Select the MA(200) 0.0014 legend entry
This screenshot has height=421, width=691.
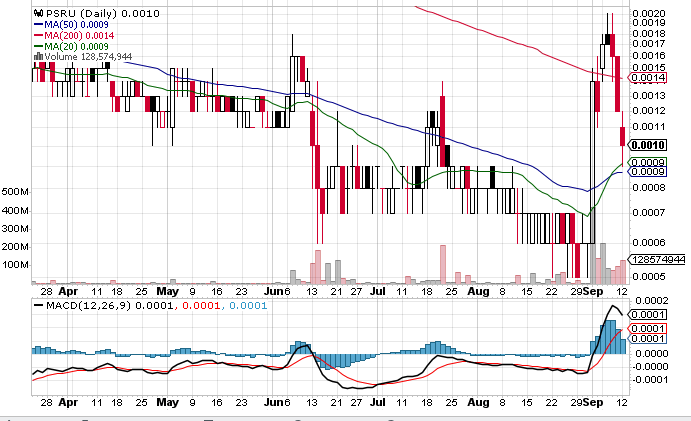74,36
